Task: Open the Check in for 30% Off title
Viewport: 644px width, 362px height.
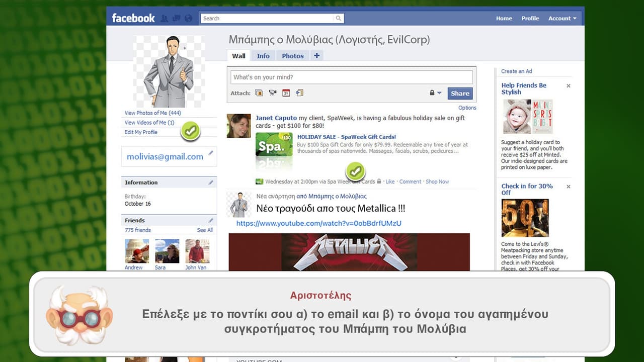Action: coord(527,189)
